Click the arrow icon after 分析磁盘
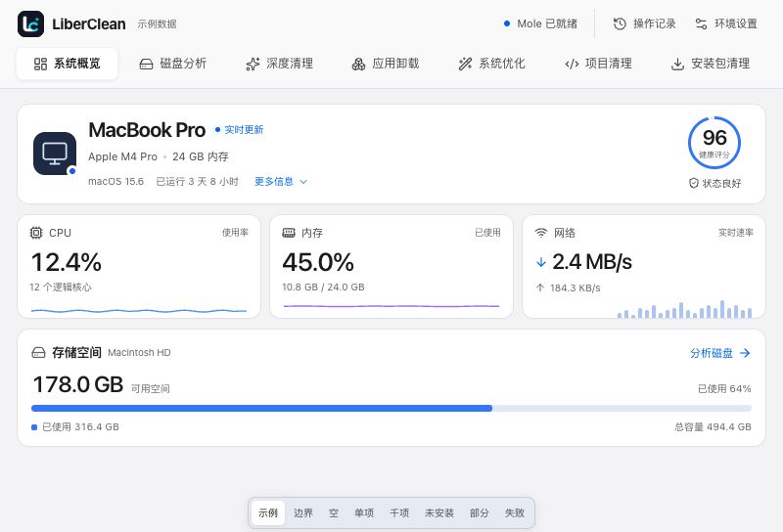 [745, 353]
